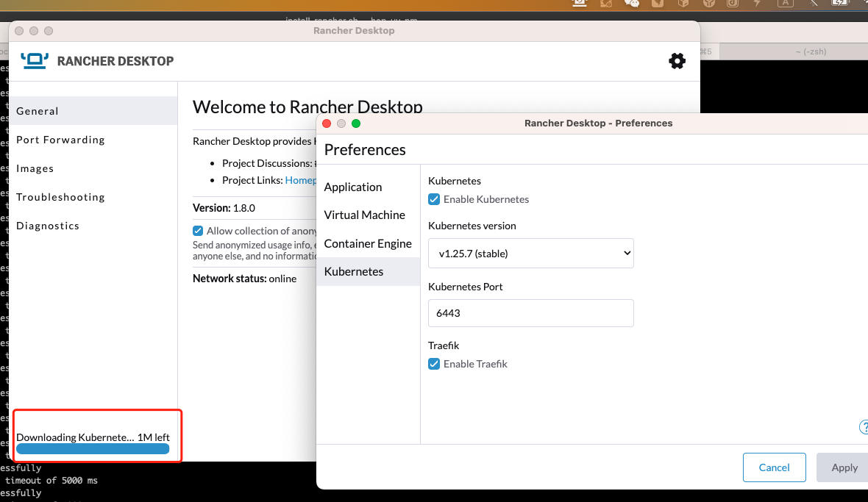868x502 pixels.
Task: Disable the Enable Traefik checkbox
Action: pyautogui.click(x=433, y=364)
